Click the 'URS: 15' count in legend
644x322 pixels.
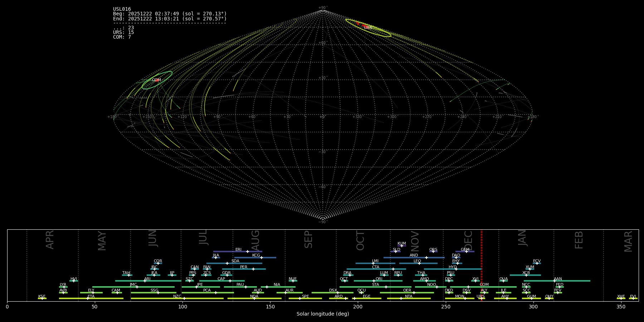[123, 33]
